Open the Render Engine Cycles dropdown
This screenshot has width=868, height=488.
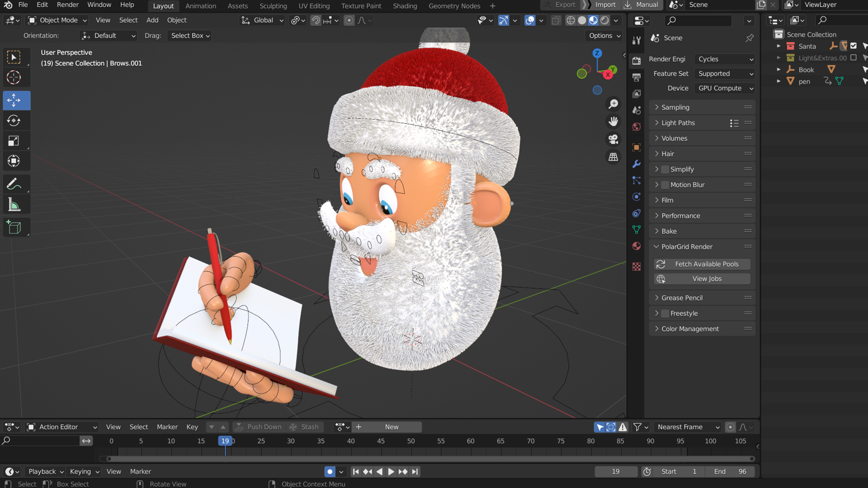[724, 59]
